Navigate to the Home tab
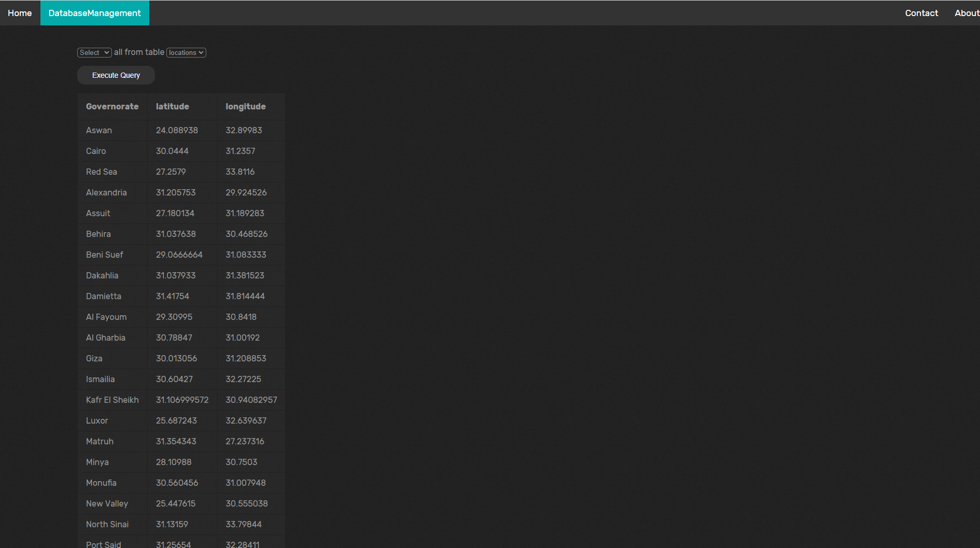The width and height of the screenshot is (980, 548). pyautogui.click(x=19, y=12)
